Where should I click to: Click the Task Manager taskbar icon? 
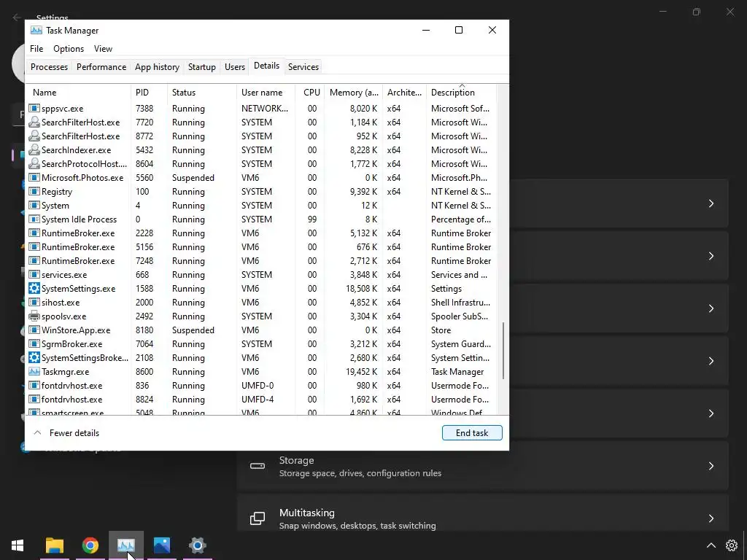126,545
